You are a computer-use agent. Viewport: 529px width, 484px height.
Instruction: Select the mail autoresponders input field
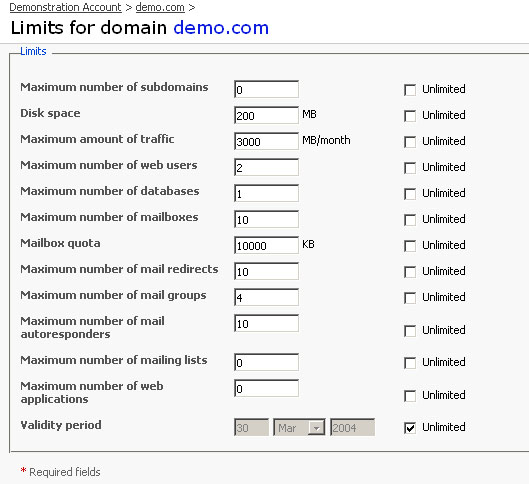[x=267, y=323]
